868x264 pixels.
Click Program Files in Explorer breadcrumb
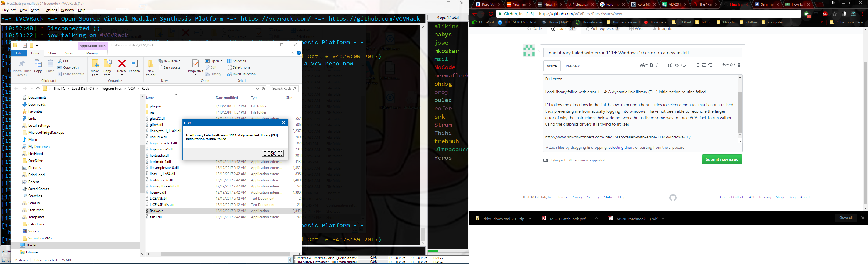pos(111,89)
